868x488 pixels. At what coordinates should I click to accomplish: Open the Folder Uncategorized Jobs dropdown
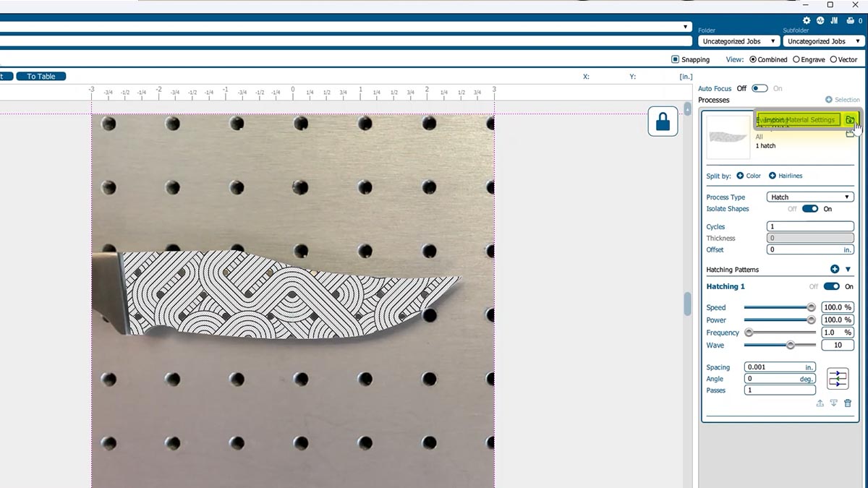738,41
